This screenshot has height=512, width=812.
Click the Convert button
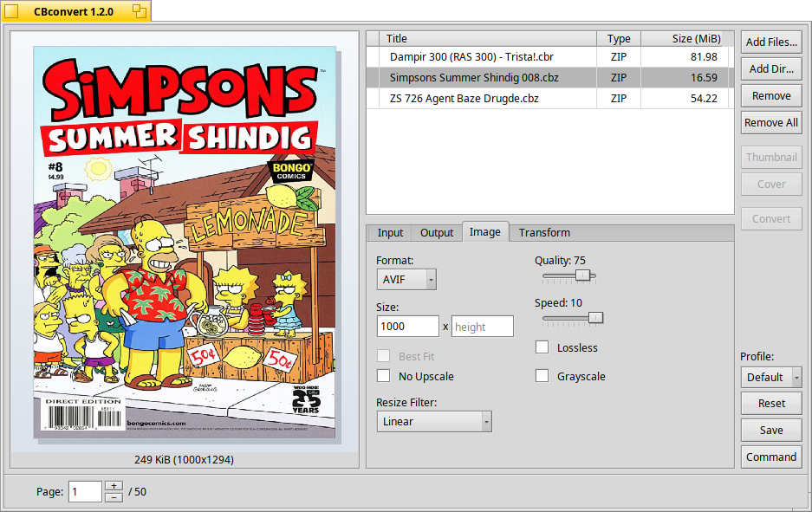(771, 219)
